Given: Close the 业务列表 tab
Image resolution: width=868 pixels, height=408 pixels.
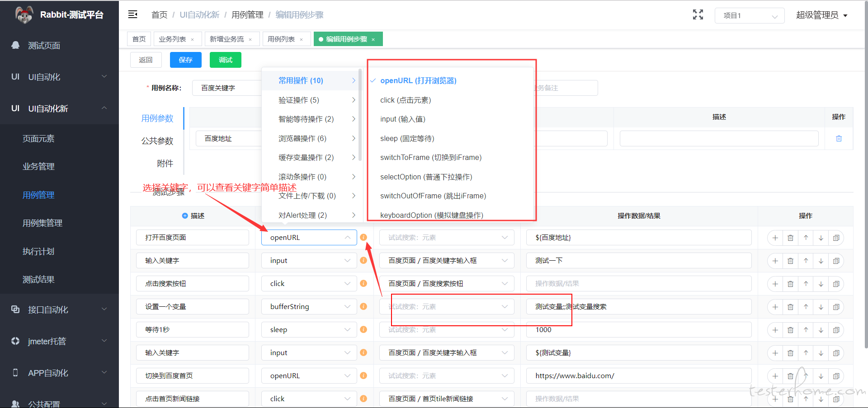Looking at the screenshot, I should click(192, 39).
